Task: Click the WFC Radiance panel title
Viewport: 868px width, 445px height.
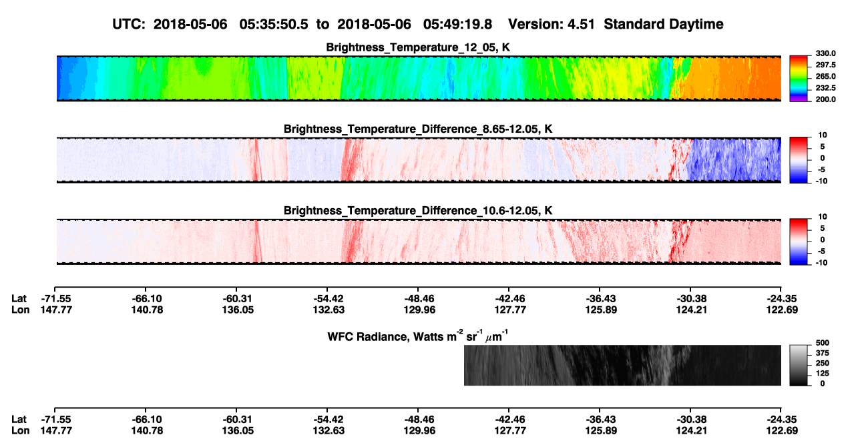Action: 418,336
